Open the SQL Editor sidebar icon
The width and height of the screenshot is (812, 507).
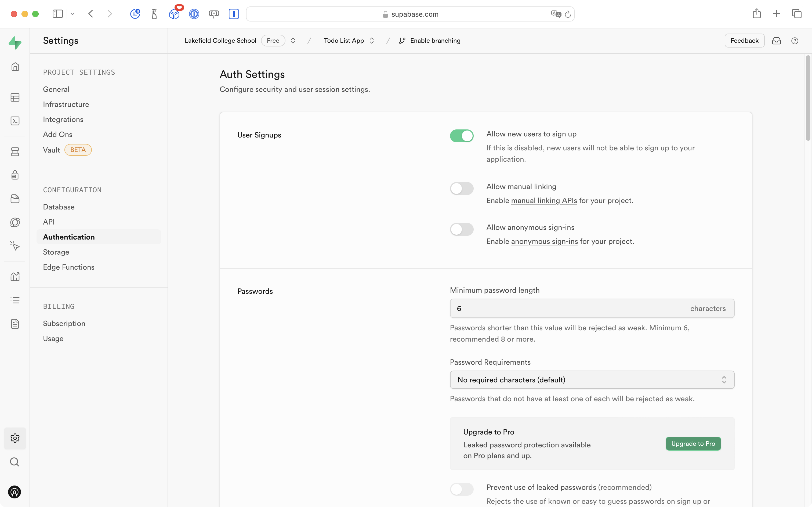click(x=15, y=121)
